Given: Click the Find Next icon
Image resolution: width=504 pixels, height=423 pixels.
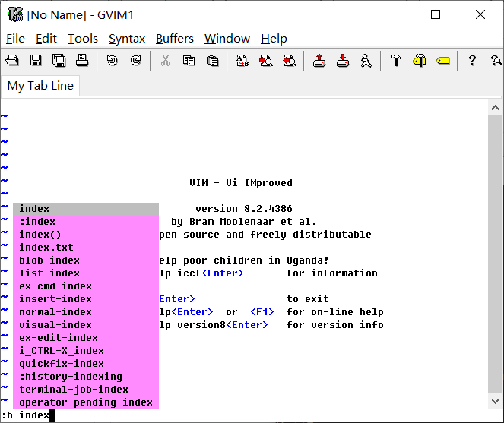Looking at the screenshot, I should [x=266, y=61].
